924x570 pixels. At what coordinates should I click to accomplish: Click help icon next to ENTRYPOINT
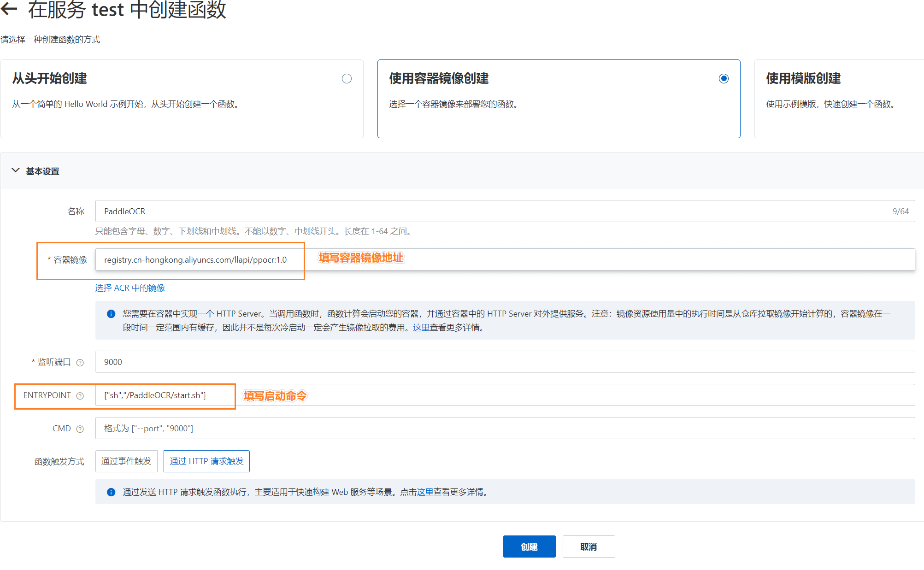80,396
